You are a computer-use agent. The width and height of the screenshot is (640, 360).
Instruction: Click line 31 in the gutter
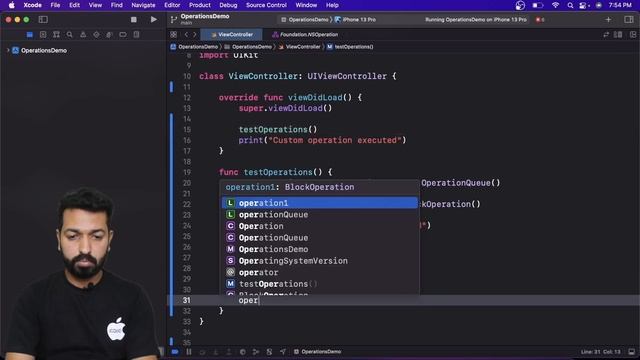(186, 300)
